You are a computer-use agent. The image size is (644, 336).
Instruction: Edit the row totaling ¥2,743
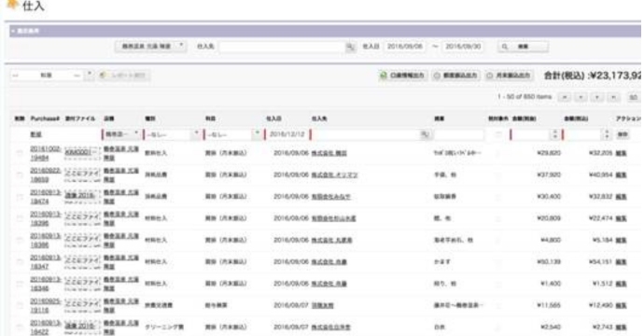tap(621, 328)
